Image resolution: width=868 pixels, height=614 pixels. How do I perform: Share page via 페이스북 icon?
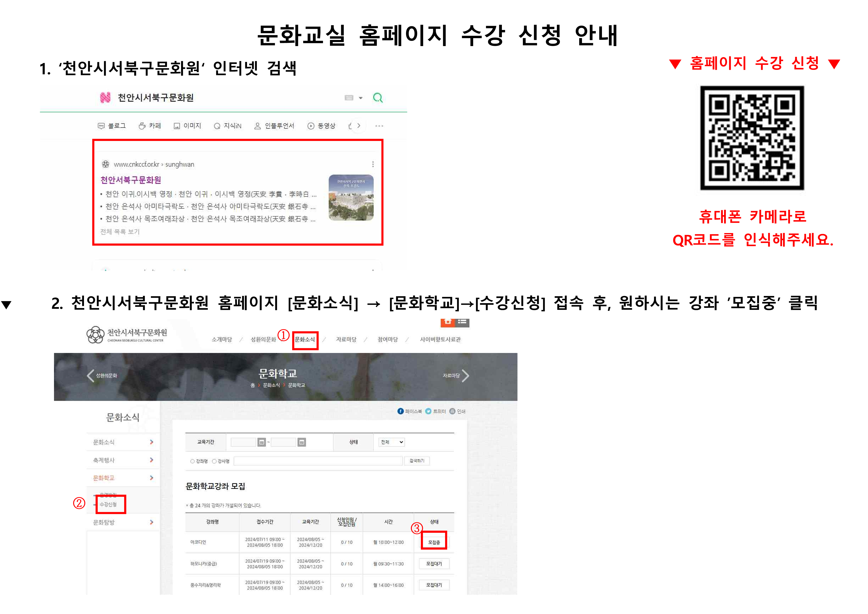pos(400,411)
